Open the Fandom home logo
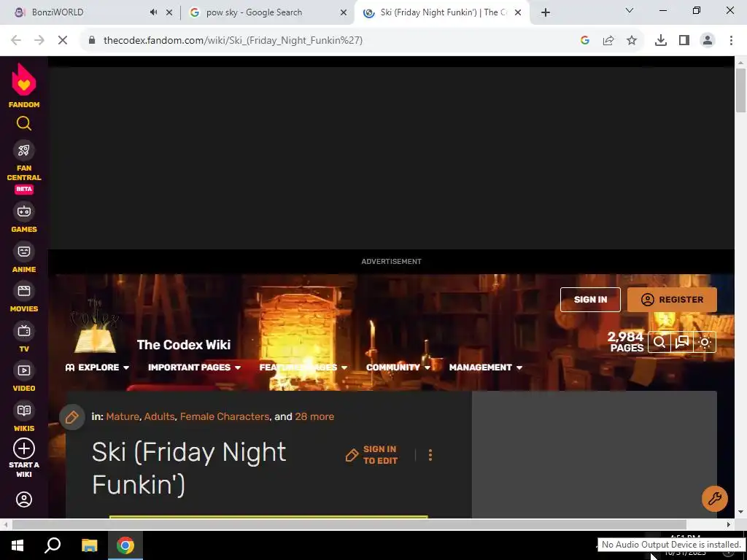747x560 pixels. point(24,86)
